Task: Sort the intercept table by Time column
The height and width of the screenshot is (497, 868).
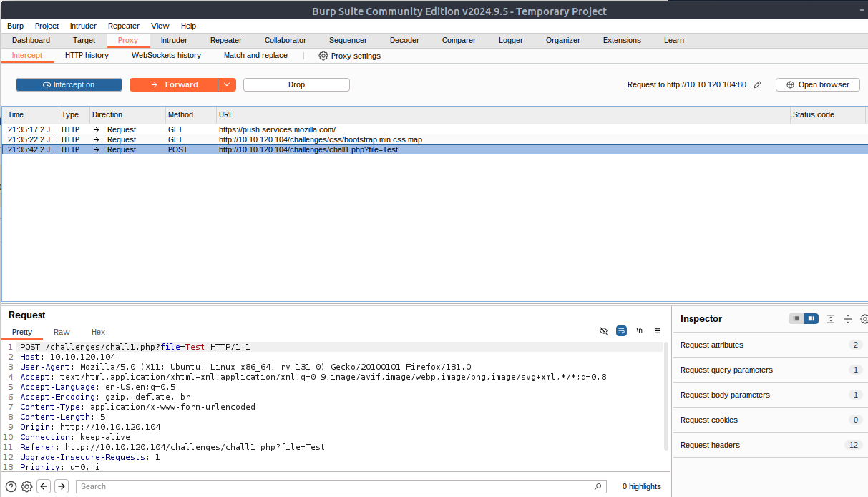Action: pos(31,114)
